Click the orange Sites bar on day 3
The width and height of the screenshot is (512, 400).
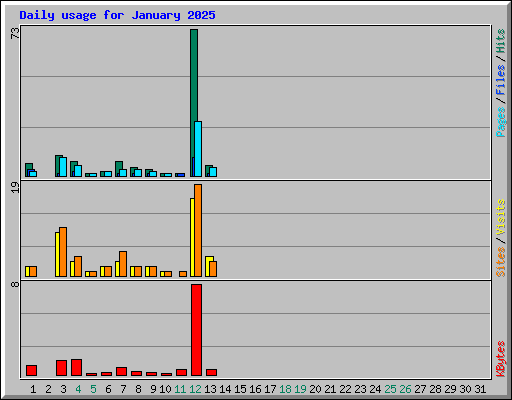[x=63, y=252]
